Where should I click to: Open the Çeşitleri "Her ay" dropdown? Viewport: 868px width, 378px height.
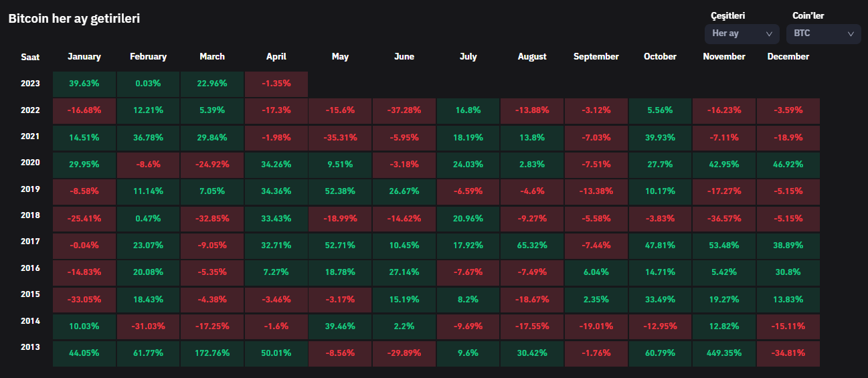[x=741, y=33]
